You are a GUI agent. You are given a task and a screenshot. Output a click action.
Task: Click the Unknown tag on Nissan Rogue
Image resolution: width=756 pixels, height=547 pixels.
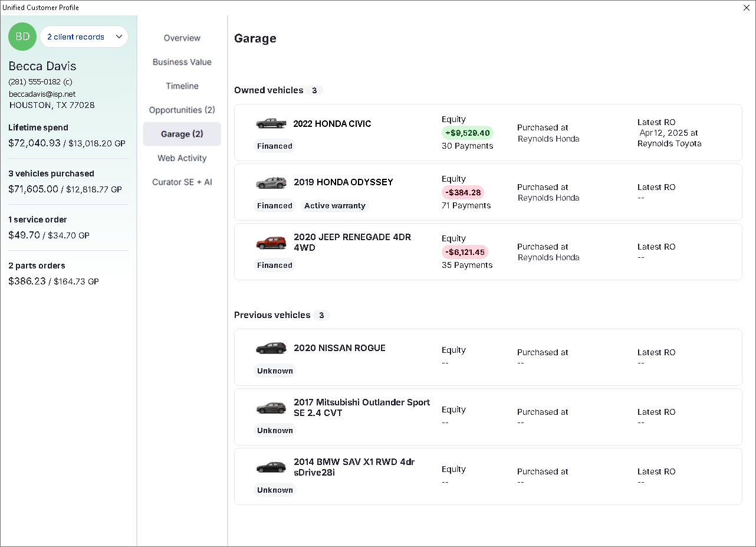pyautogui.click(x=275, y=371)
